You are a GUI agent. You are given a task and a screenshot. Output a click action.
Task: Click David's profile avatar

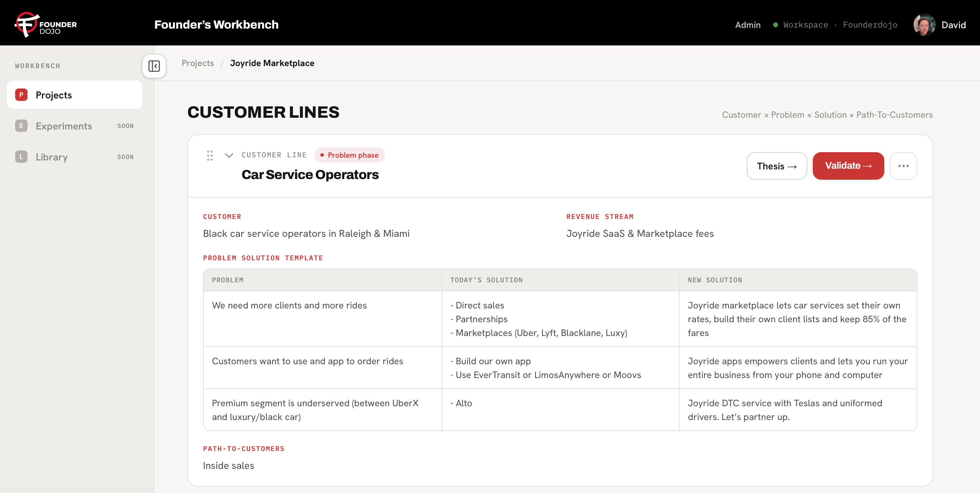[925, 25]
